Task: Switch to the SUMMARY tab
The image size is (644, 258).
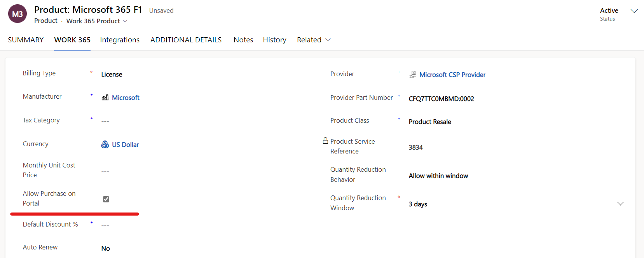Action: click(26, 40)
